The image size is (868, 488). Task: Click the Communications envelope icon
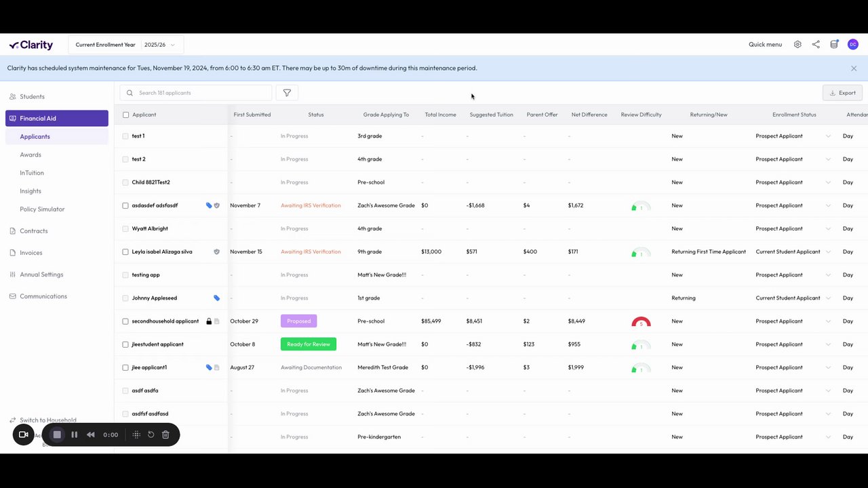[13, 296]
